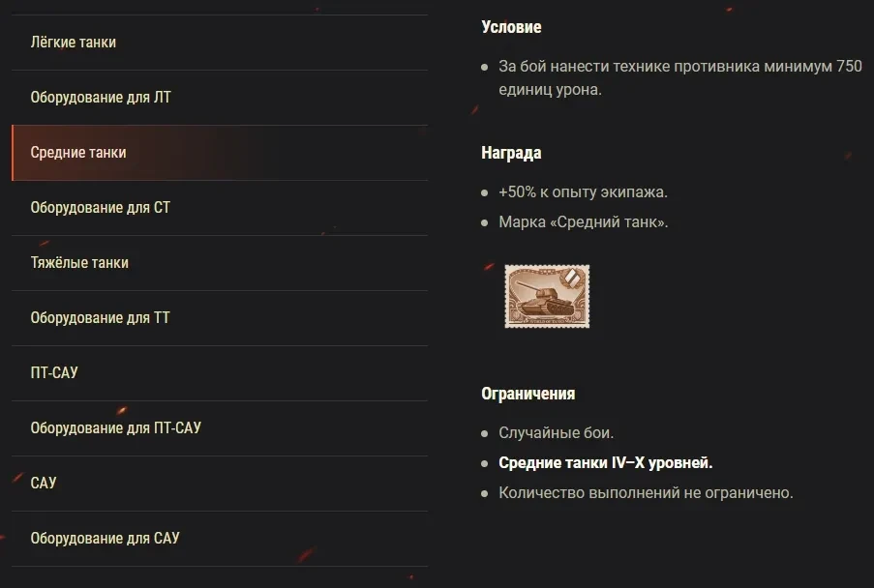Click the Условие heading
Screen dimensions: 874x588
coord(511,27)
